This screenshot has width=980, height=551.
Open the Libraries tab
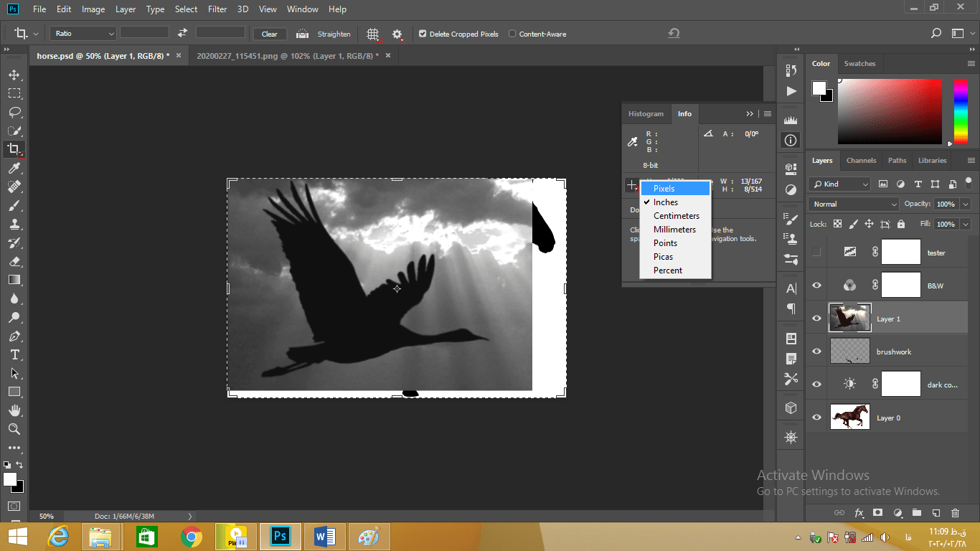932,161
